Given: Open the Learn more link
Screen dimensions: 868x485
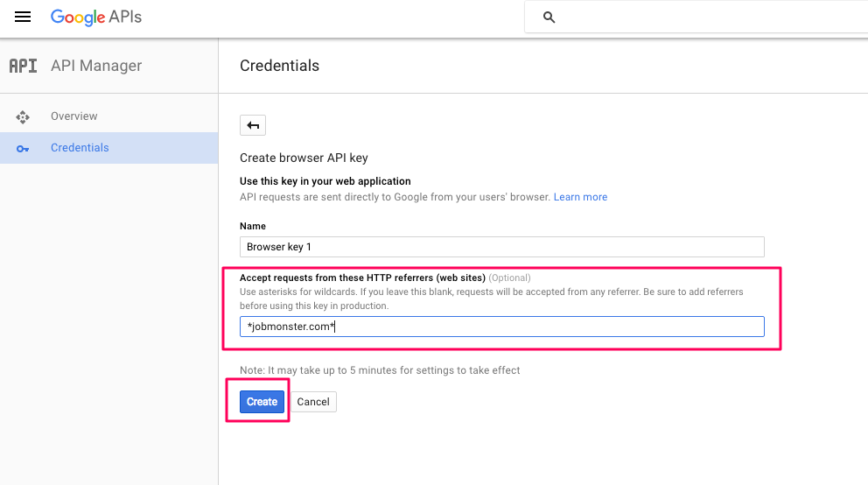Looking at the screenshot, I should pos(580,197).
